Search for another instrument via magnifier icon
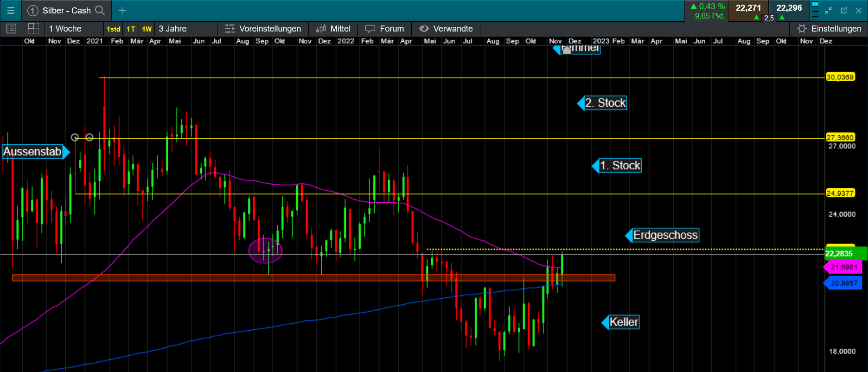 pos(100,10)
